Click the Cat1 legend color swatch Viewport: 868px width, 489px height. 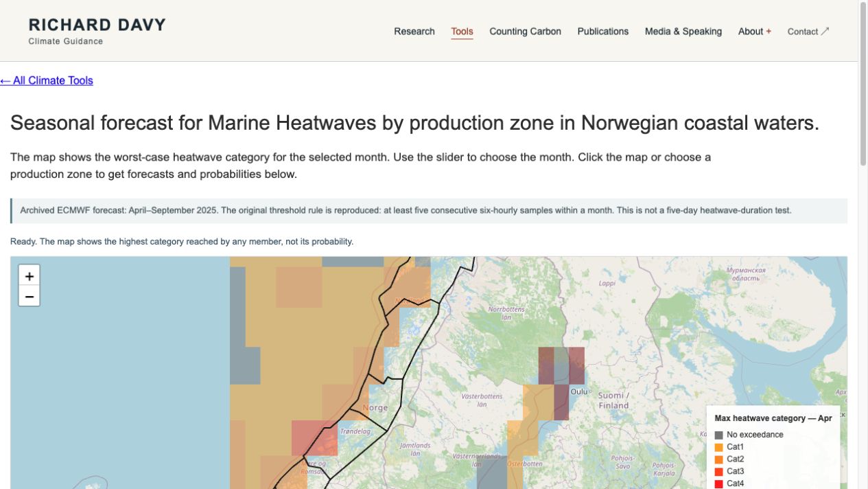(718, 447)
